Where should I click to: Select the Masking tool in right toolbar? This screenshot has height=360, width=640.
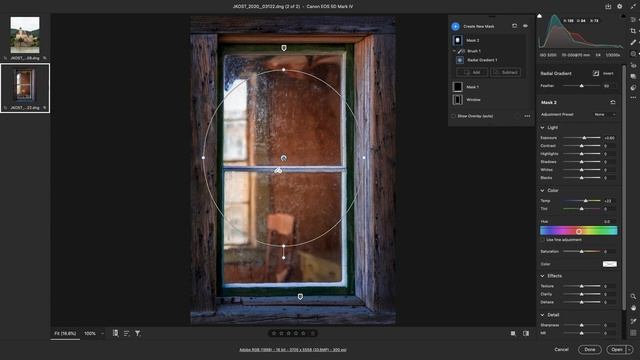pos(633,53)
